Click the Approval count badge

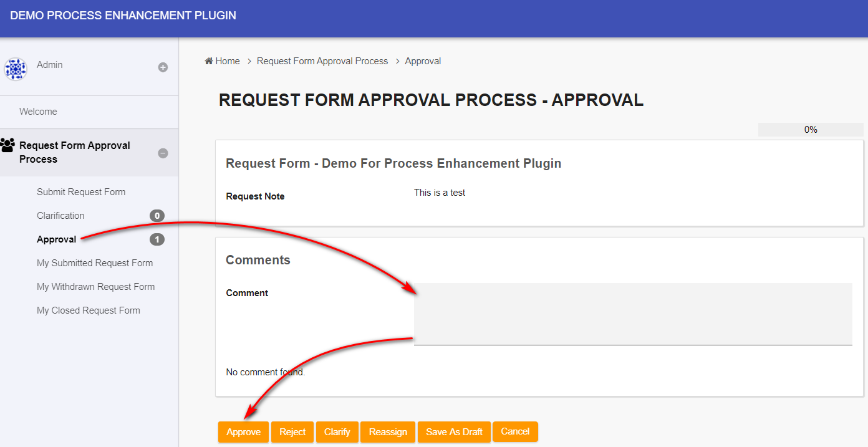pos(157,239)
